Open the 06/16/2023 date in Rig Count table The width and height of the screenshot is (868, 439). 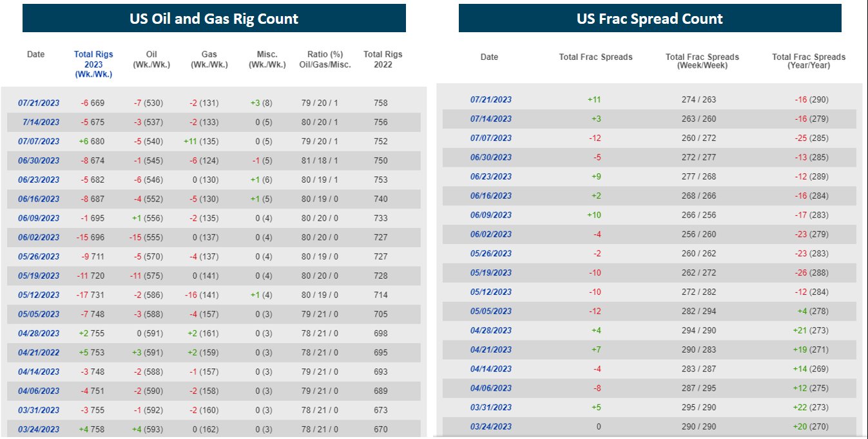point(39,199)
